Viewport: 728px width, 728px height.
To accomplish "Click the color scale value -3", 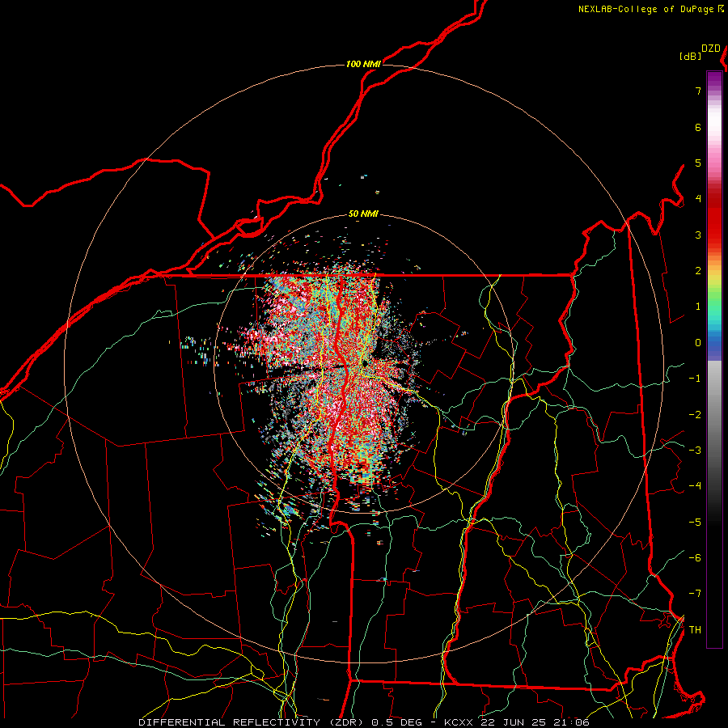I will (695, 451).
